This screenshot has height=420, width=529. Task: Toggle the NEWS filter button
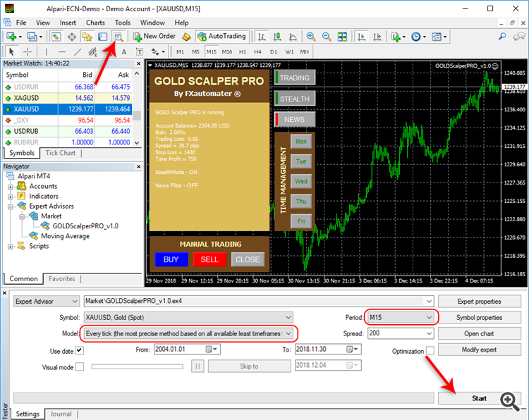pyautogui.click(x=295, y=119)
